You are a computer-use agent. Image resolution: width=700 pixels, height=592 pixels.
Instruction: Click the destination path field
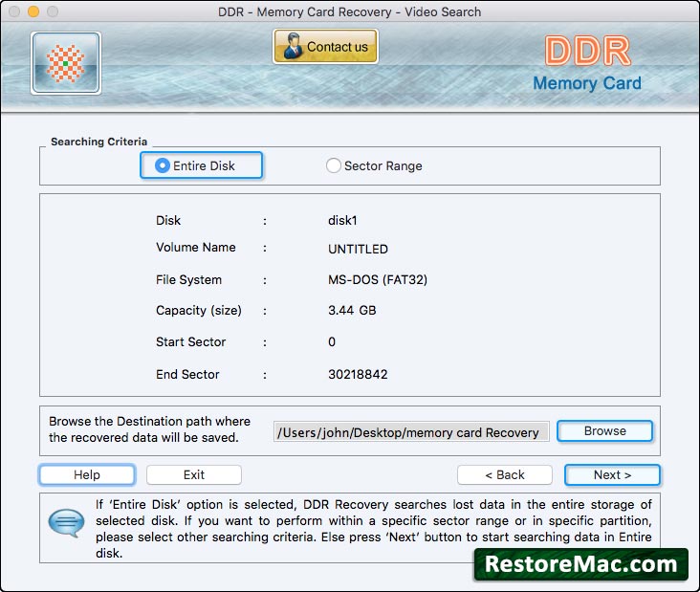411,432
